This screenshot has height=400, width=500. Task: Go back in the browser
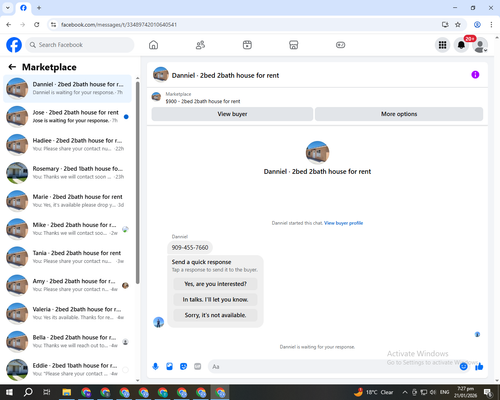[x=9, y=25]
